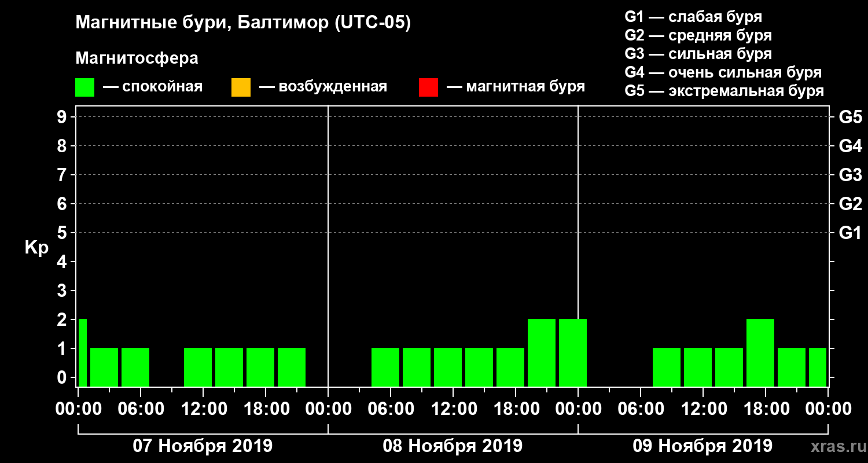Click the Kp 1 bar ending at 06:00 label on 07 Ноября
The width and height of the screenshot is (868, 463).
pyautogui.click(x=135, y=367)
